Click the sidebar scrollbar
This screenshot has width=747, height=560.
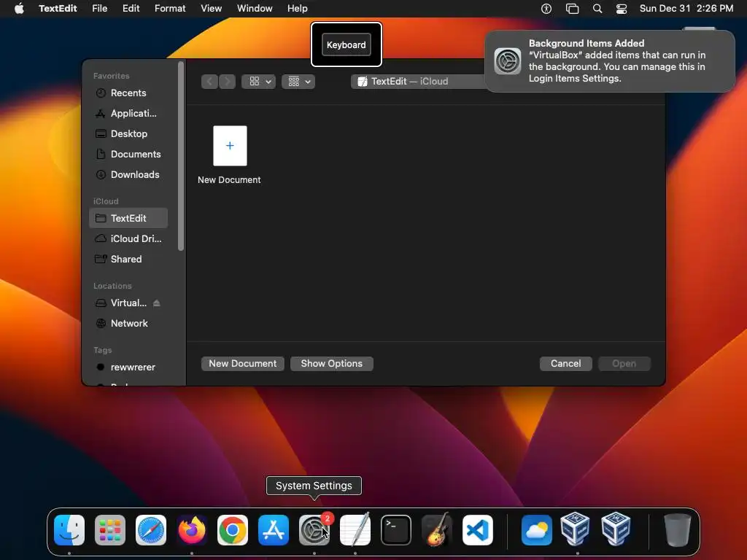(x=181, y=156)
